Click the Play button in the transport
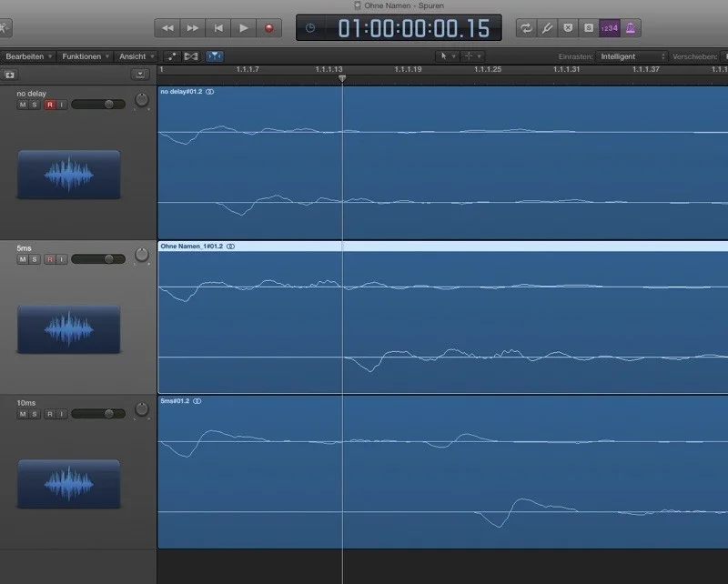 [x=243, y=28]
